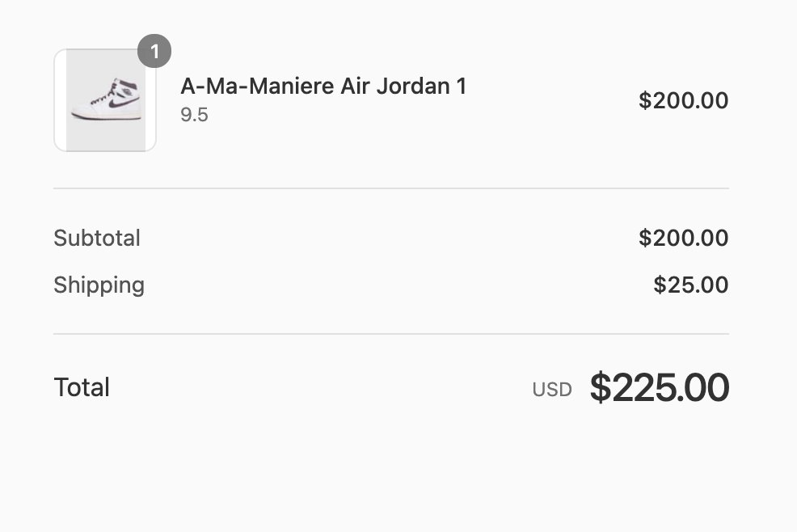The image size is (797, 532).
Task: Click the $225.00 total amount
Action: point(660,387)
